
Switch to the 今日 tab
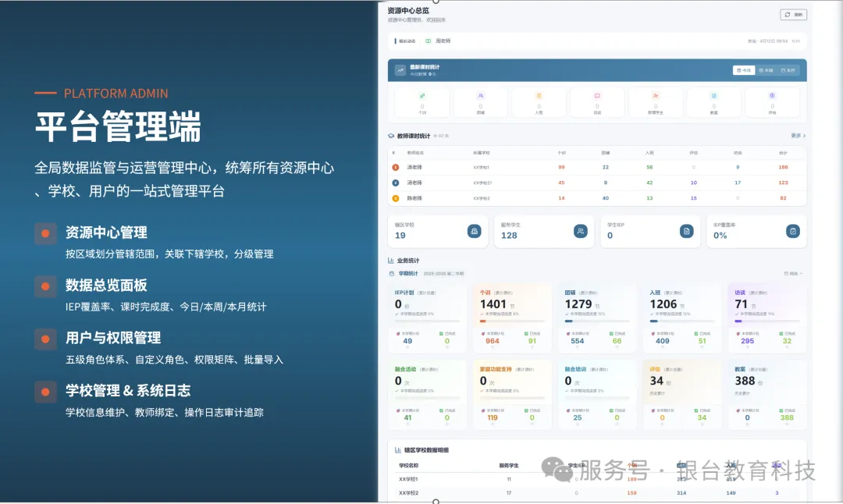pos(744,70)
